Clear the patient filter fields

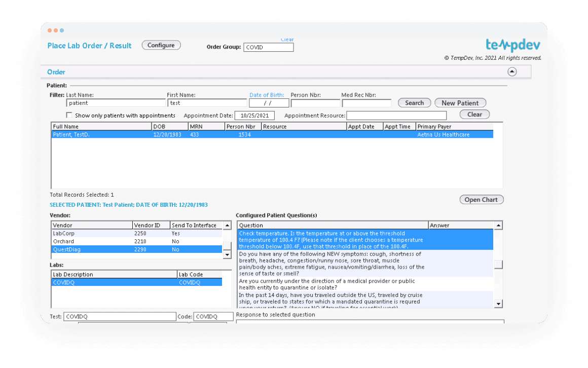point(474,115)
